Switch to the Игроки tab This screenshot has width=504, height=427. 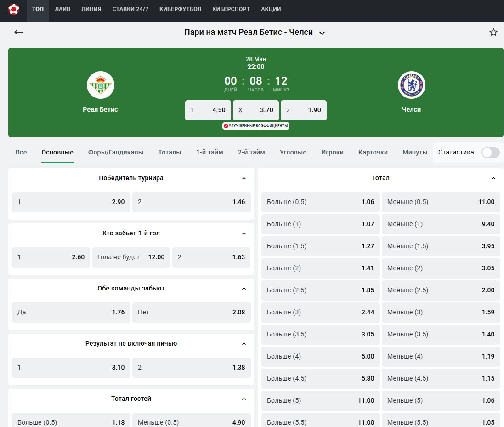(x=332, y=153)
